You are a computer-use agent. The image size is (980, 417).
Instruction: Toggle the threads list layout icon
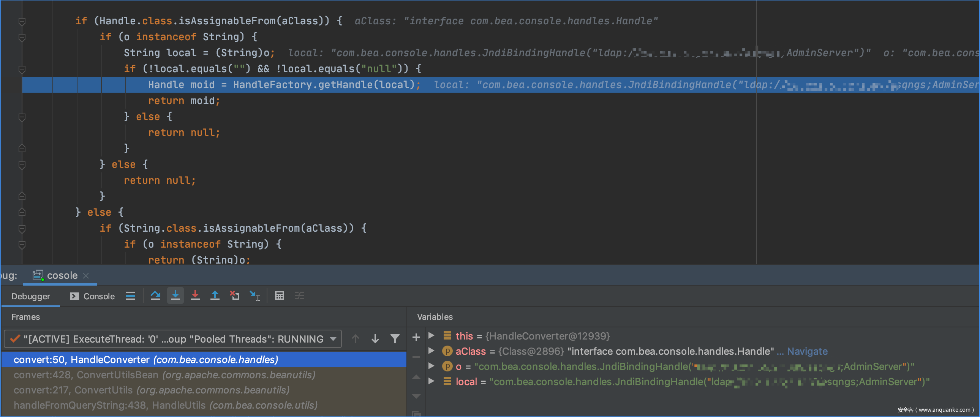click(x=131, y=295)
